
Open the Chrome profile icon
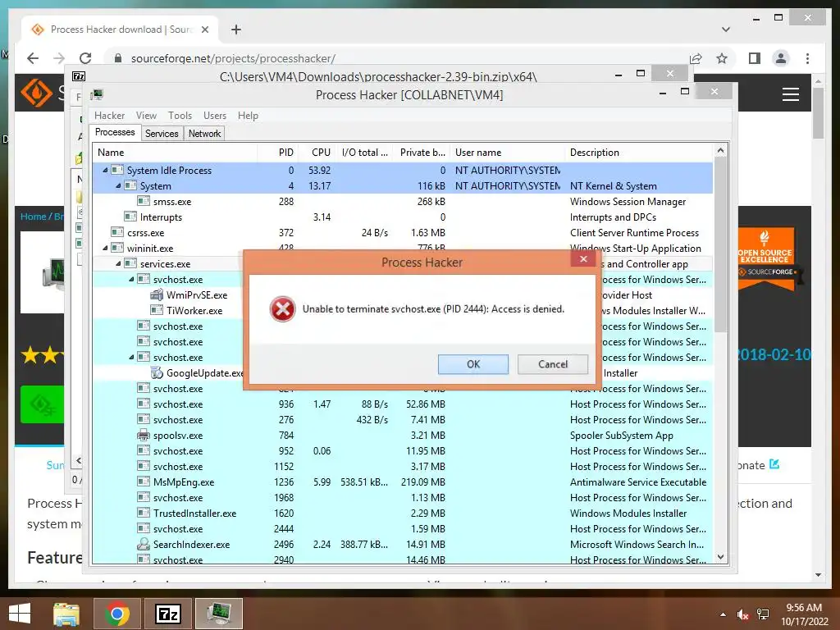[781, 58]
